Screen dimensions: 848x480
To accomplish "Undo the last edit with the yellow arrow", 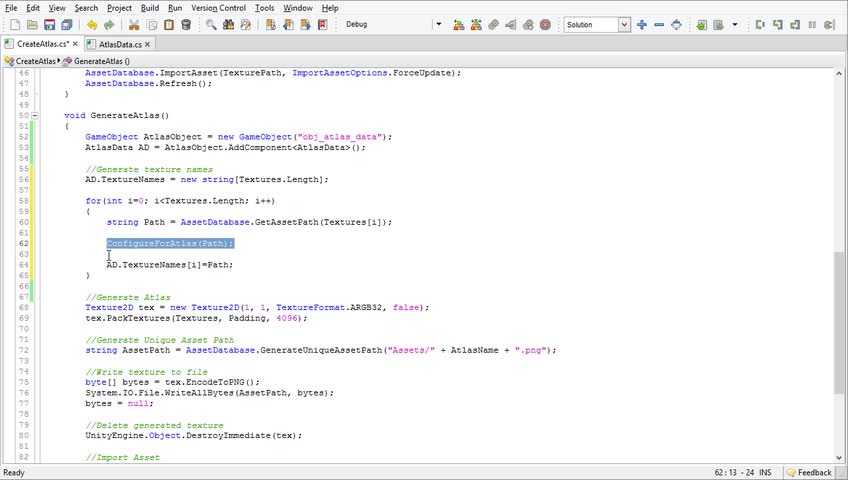I will click(92, 25).
